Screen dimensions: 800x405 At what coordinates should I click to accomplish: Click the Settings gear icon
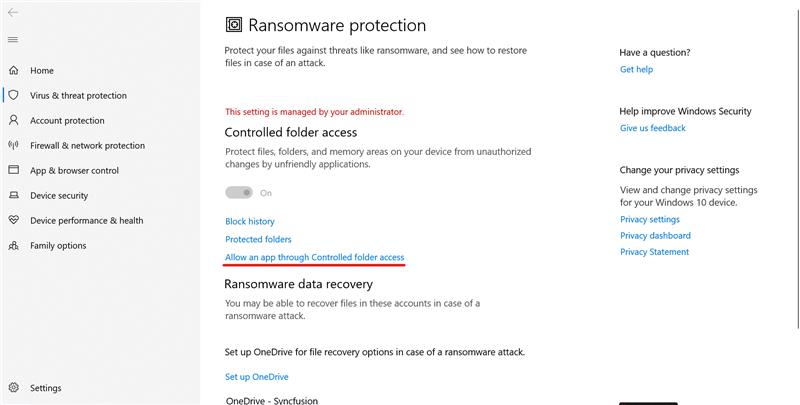coord(14,388)
